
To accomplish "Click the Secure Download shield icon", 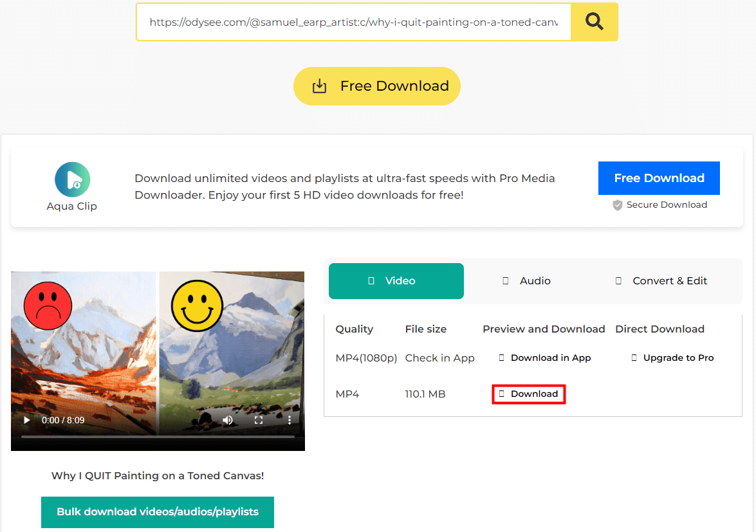I will (x=618, y=205).
